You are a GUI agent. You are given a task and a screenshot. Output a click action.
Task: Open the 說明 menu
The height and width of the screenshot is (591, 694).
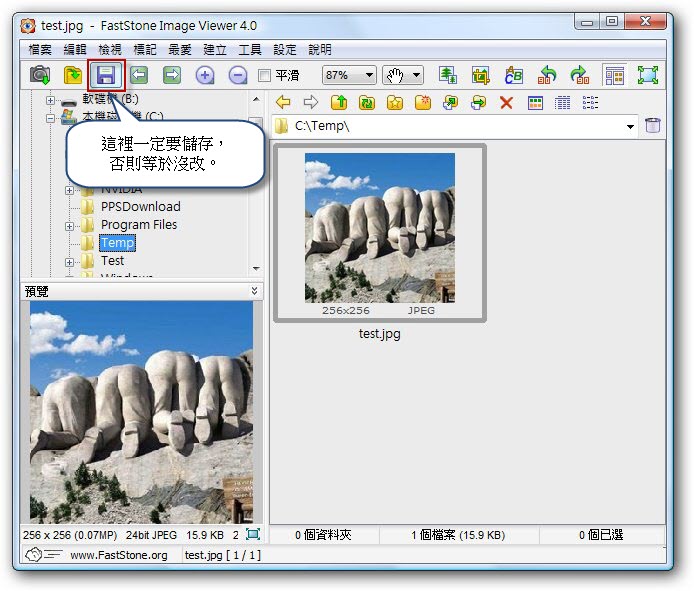coord(320,50)
